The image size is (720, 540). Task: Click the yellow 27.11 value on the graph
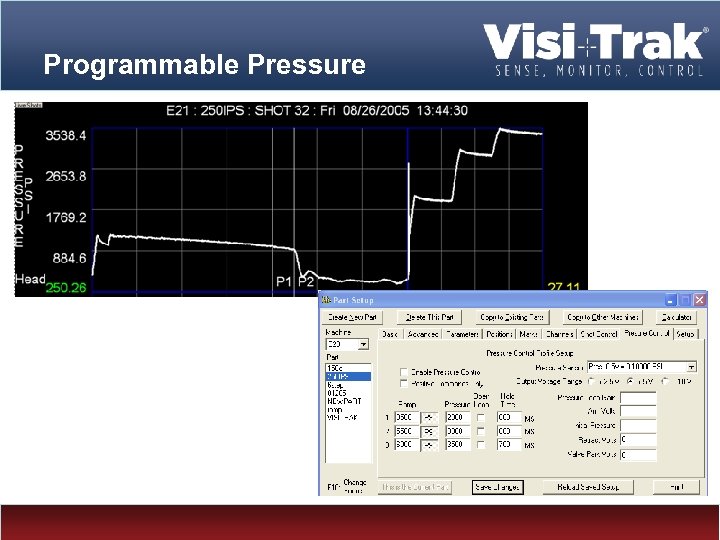564,287
